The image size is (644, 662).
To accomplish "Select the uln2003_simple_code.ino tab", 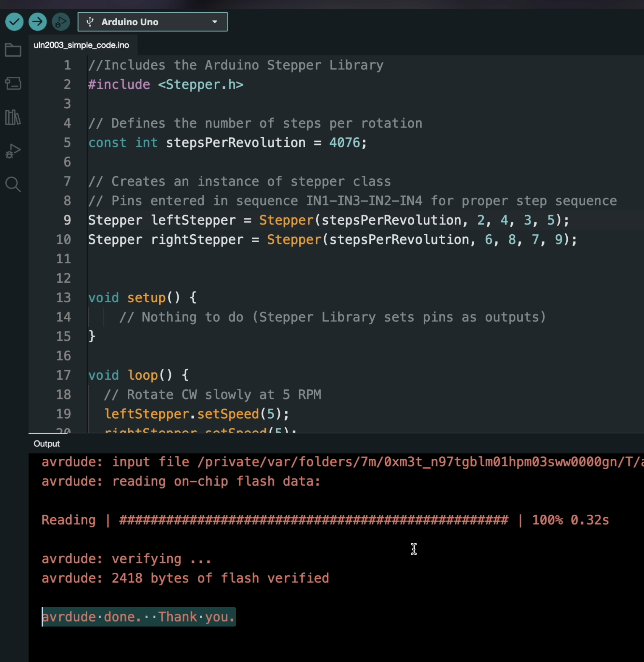I will (x=81, y=45).
